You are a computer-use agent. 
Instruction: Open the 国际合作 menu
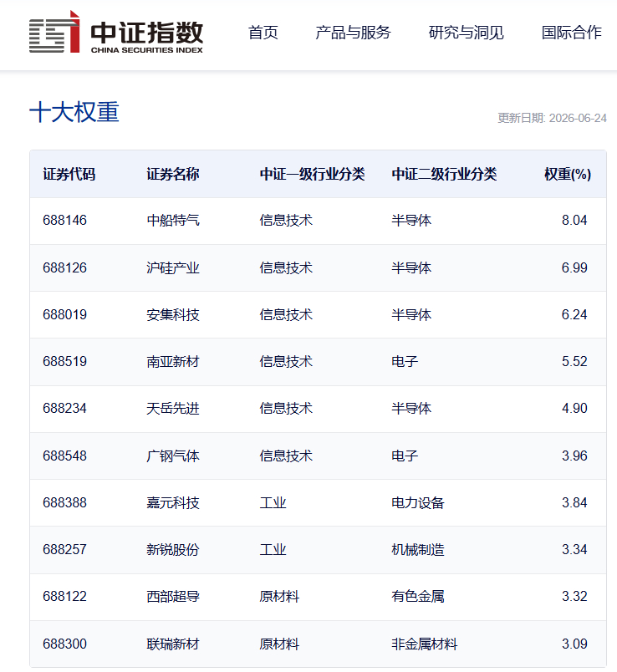click(572, 33)
